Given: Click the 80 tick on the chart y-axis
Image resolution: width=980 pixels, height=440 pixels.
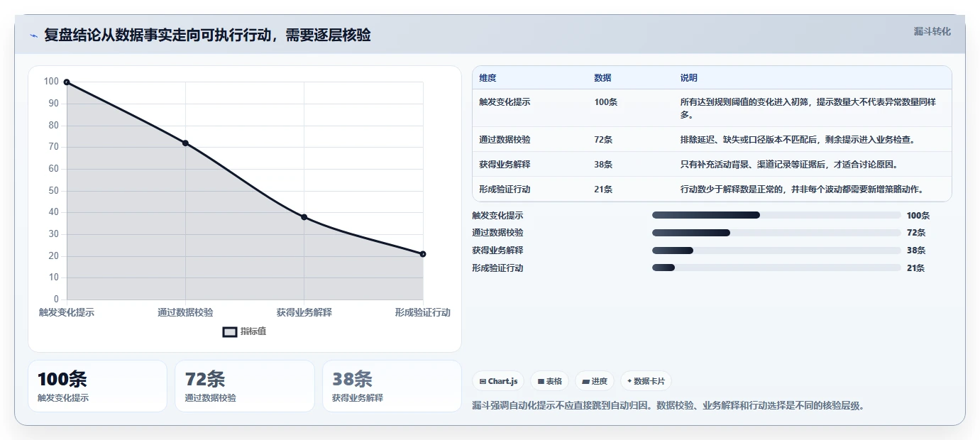Looking at the screenshot, I should (x=54, y=125).
